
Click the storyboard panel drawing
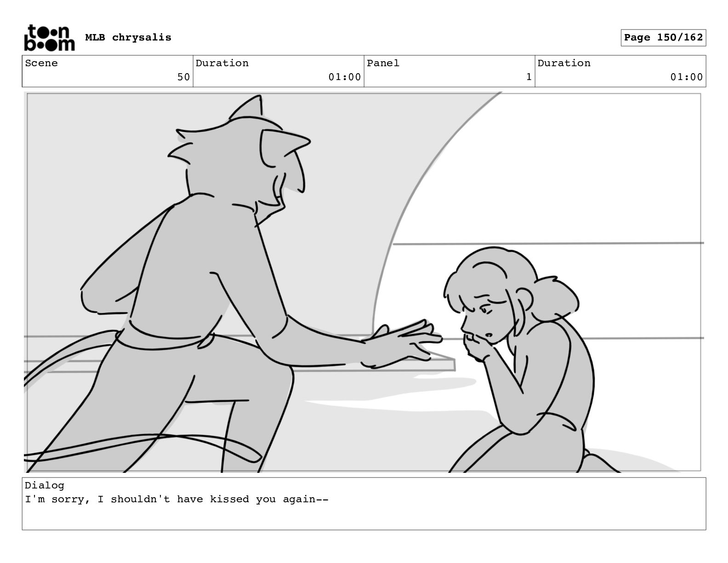point(364,282)
